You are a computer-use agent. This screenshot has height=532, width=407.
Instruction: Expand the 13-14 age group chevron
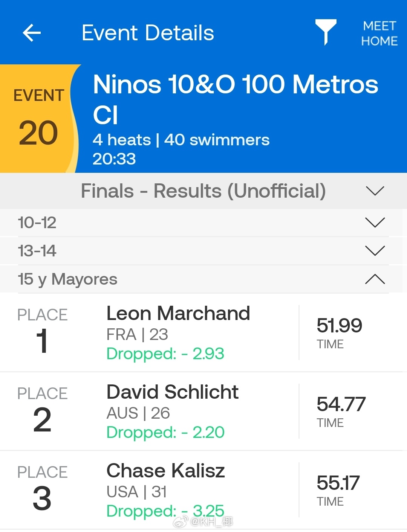point(375,251)
